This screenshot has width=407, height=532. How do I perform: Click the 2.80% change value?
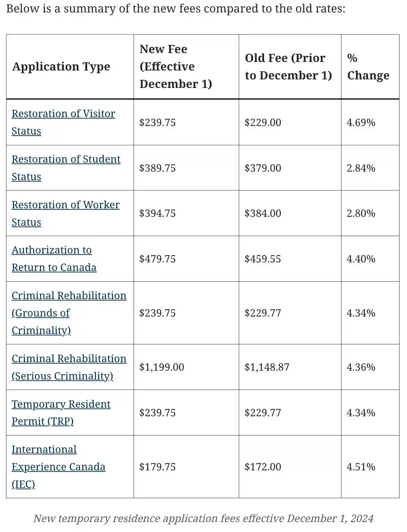tap(361, 213)
